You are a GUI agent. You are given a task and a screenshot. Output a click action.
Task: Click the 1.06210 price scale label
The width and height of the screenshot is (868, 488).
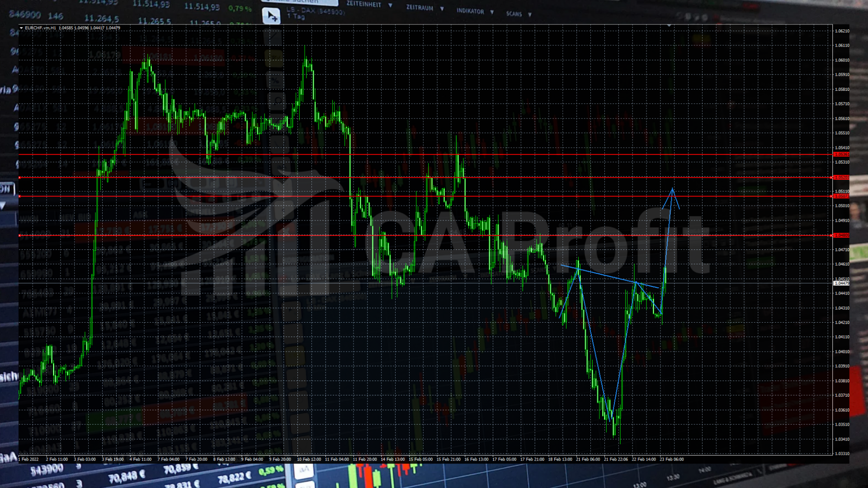click(842, 31)
